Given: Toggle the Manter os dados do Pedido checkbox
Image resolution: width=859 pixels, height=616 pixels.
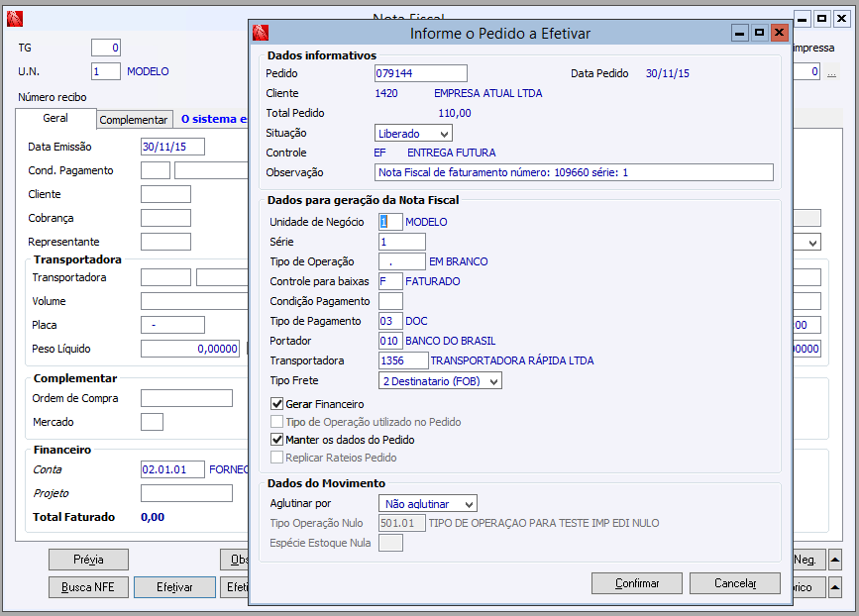Looking at the screenshot, I should [277, 440].
